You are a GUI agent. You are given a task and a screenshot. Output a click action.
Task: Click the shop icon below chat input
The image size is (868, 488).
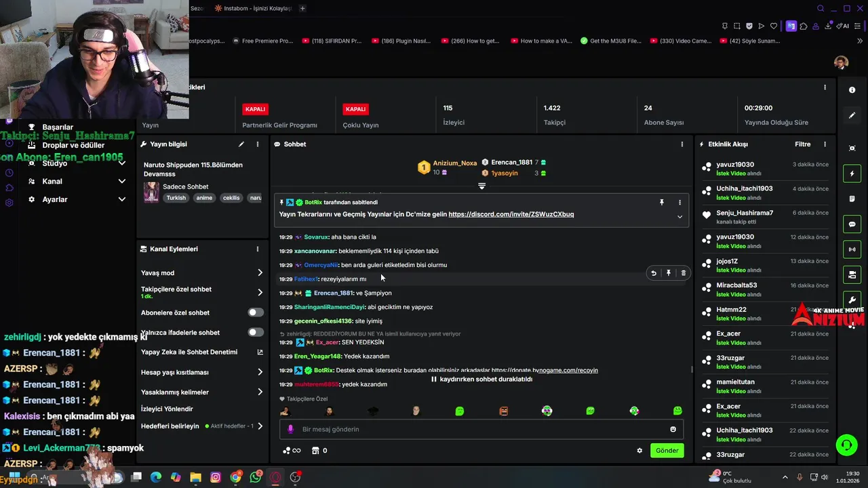[x=315, y=451]
